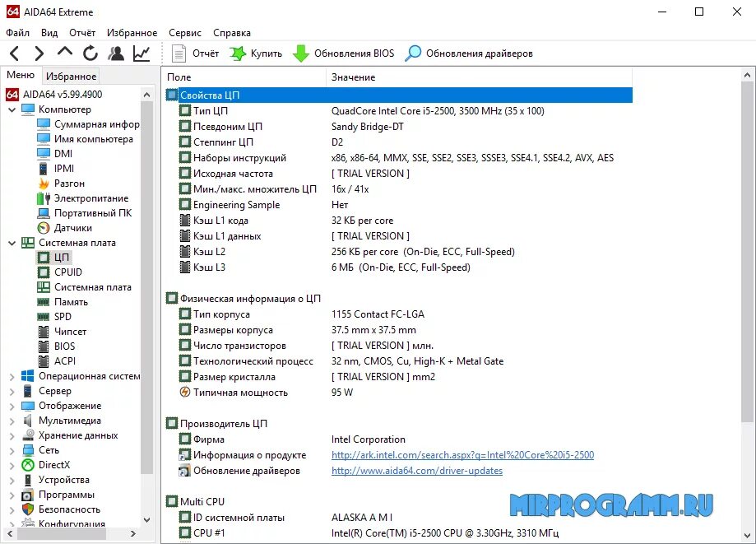Refresh the page with the circular arrow icon
The image size is (756, 544).
(x=90, y=53)
